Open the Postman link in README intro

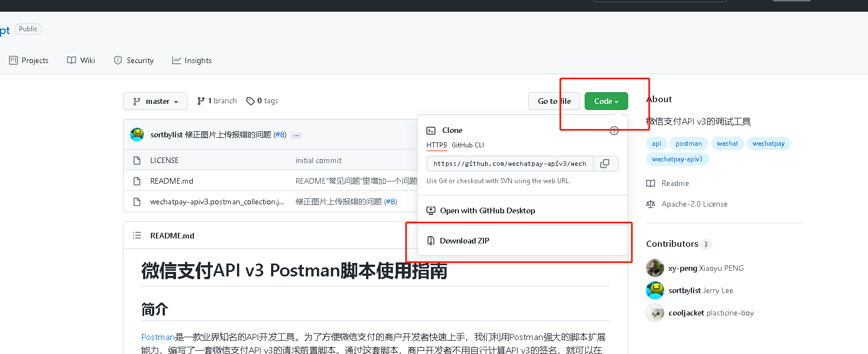pyautogui.click(x=158, y=337)
